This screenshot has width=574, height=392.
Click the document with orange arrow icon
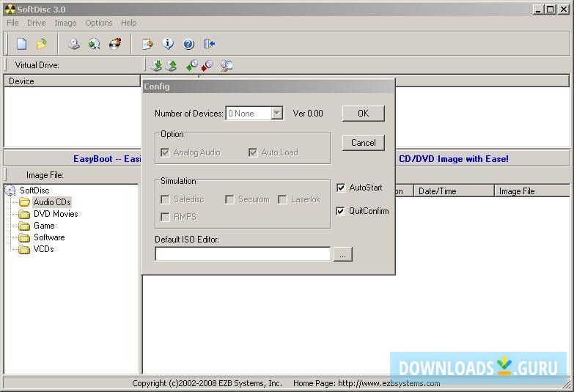pyautogui.click(x=148, y=44)
